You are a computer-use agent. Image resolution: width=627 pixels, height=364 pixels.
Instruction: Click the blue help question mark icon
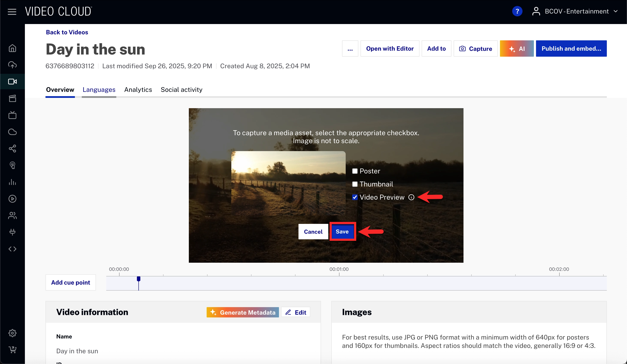(517, 11)
